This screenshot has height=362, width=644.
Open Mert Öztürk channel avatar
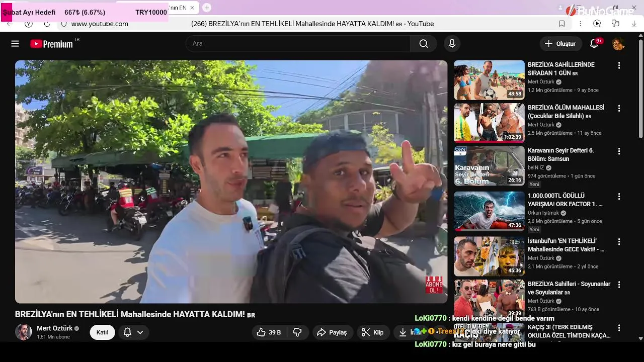click(x=23, y=332)
